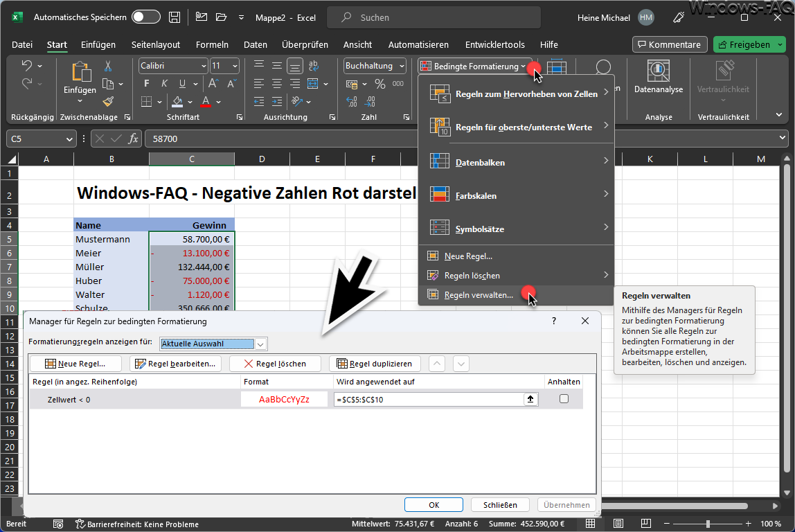The height and width of the screenshot is (532, 795).
Task: Toggle Bold (F) formatting
Action: [x=147, y=84]
